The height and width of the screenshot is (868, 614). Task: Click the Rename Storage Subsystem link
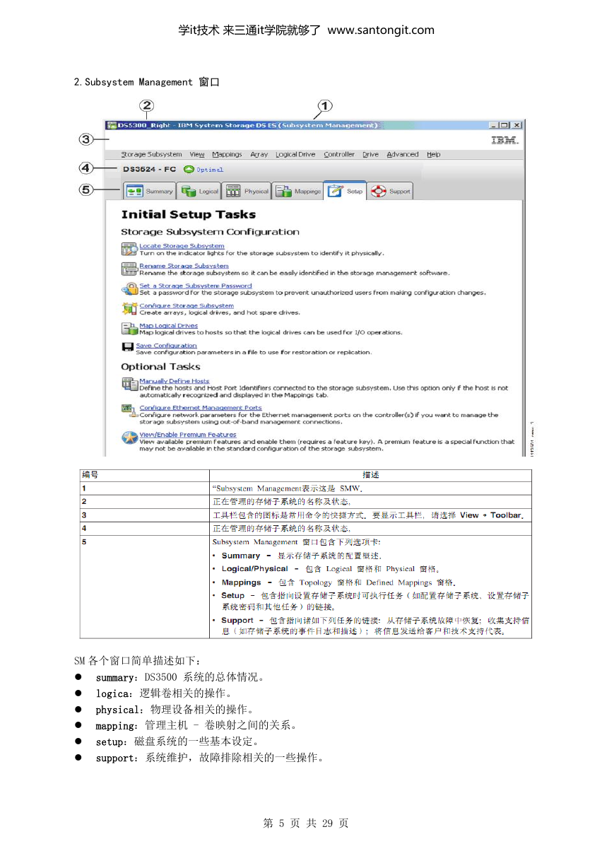click(x=184, y=266)
